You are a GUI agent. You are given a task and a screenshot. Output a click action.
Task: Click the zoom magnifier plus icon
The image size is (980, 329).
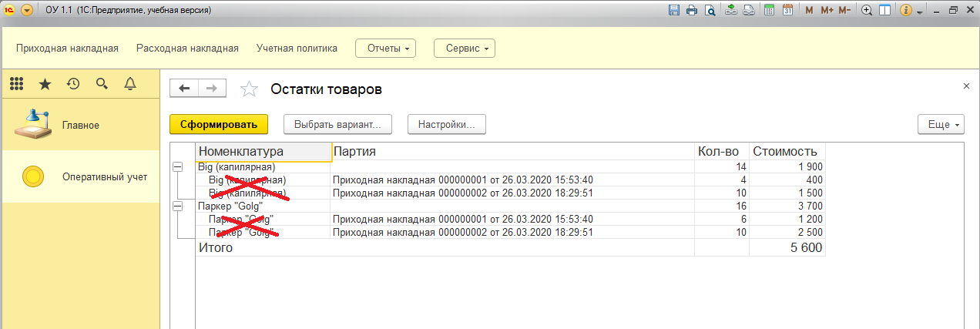tap(867, 11)
